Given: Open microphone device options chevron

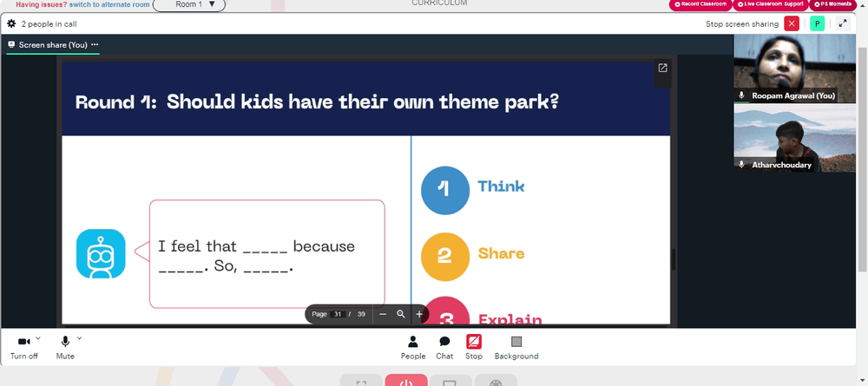Looking at the screenshot, I should tap(79, 338).
